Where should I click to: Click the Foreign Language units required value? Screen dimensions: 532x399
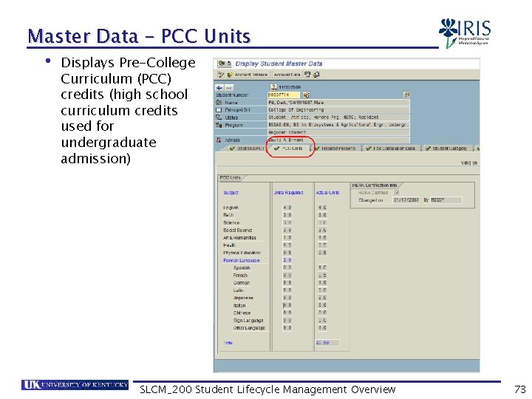point(287,260)
